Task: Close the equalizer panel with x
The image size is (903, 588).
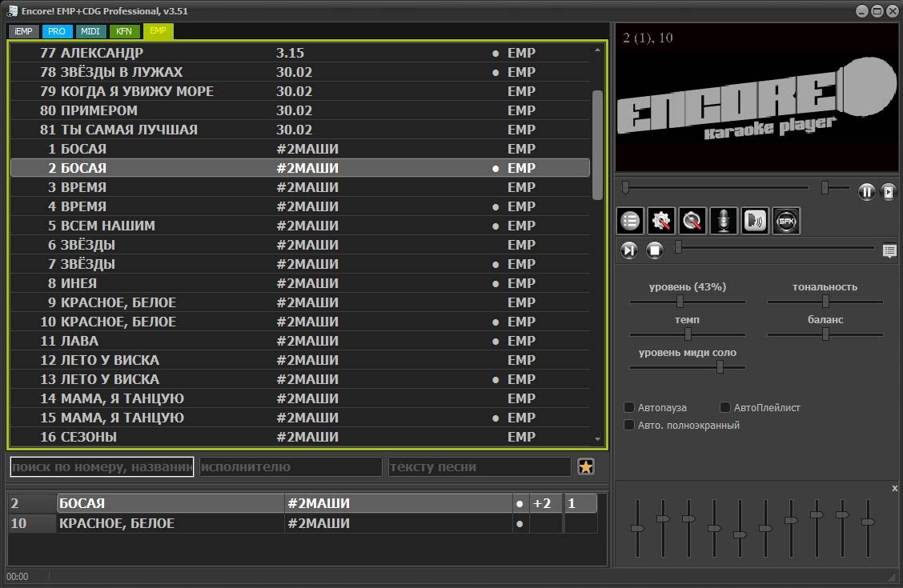Action: [894, 489]
